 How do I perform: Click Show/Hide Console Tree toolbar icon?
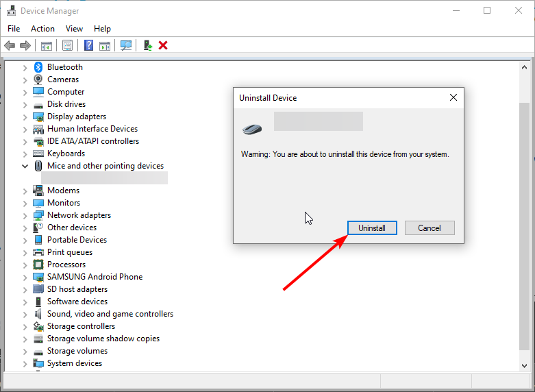47,45
